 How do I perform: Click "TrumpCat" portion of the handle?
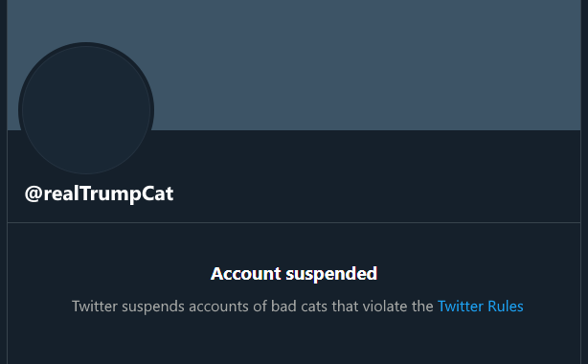click(126, 193)
